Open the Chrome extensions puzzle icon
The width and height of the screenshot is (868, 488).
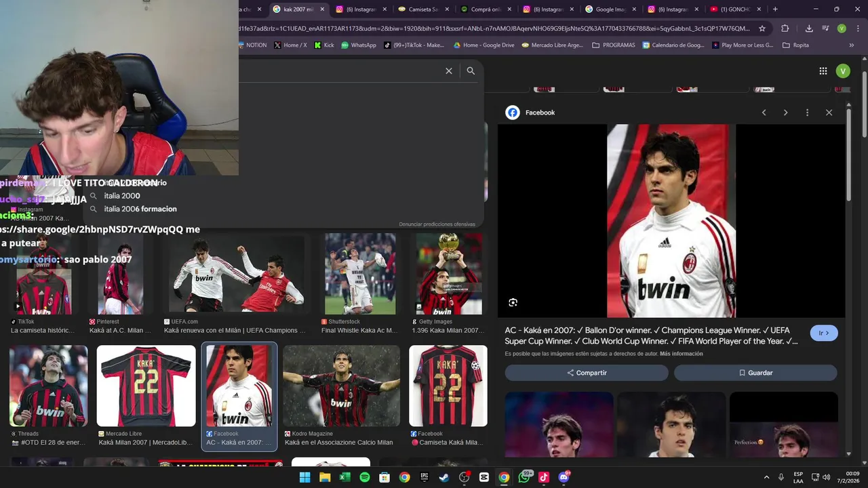click(785, 28)
